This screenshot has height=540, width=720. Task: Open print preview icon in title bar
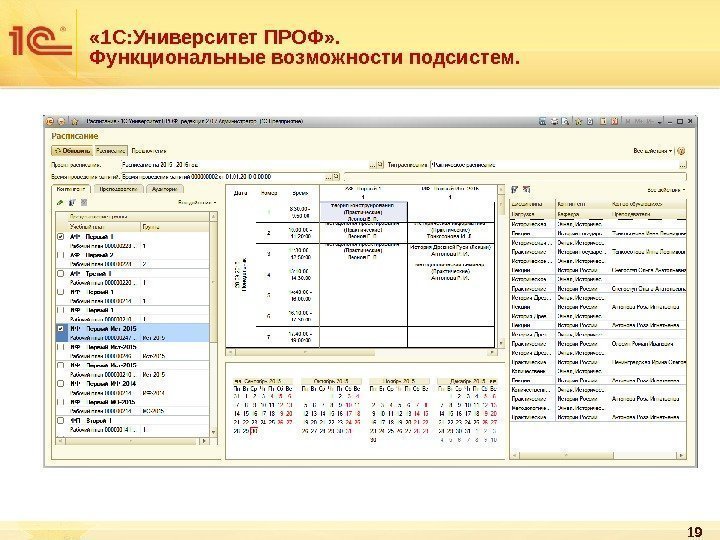coord(565,121)
